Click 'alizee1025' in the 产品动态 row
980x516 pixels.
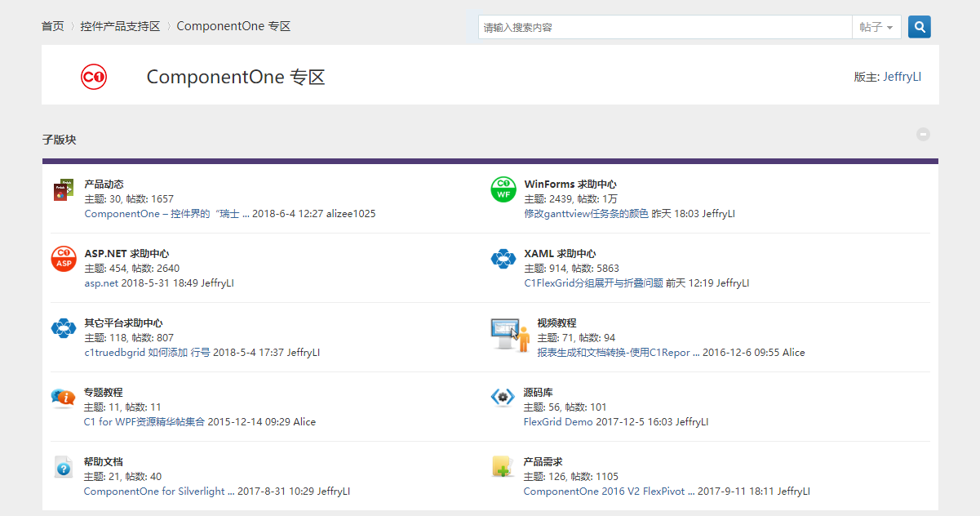pyautogui.click(x=352, y=214)
